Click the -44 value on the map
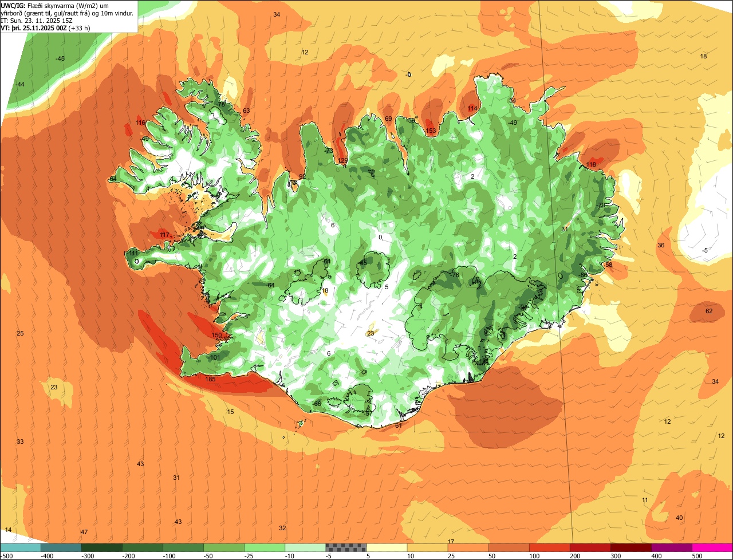This screenshot has width=733, height=560. point(20,84)
